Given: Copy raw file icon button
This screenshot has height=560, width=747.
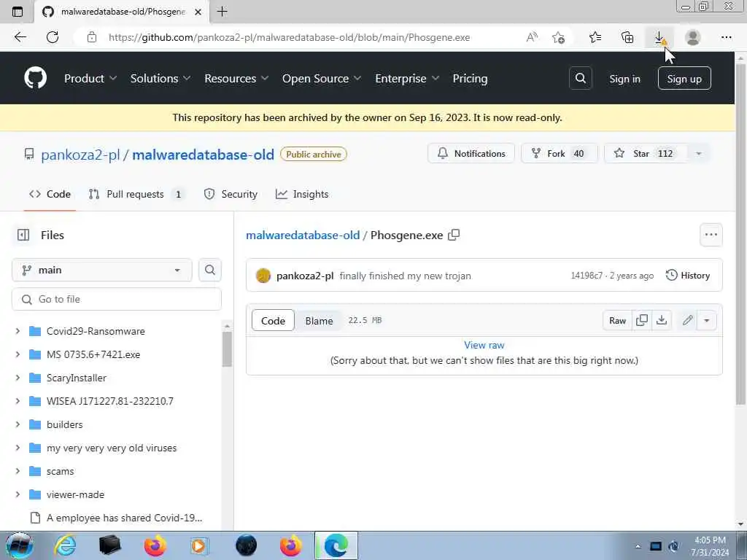Looking at the screenshot, I should tap(642, 321).
